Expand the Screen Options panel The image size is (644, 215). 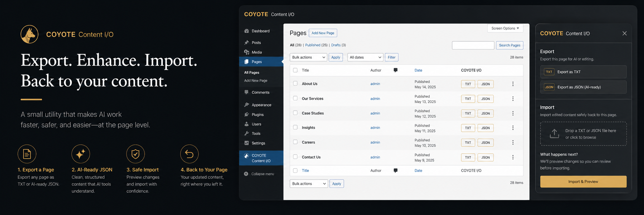click(x=505, y=28)
